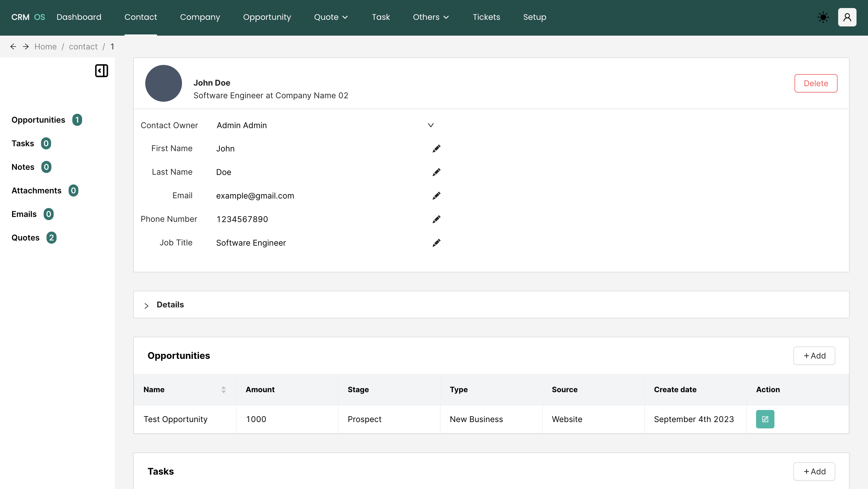
Task: Open the edit action for Test Opportunity
Action: click(x=765, y=419)
